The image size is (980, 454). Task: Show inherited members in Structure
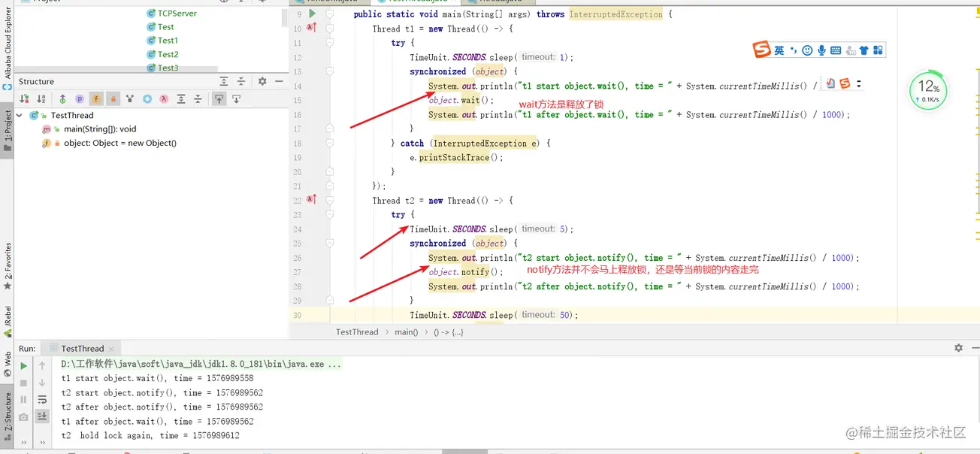click(62, 98)
